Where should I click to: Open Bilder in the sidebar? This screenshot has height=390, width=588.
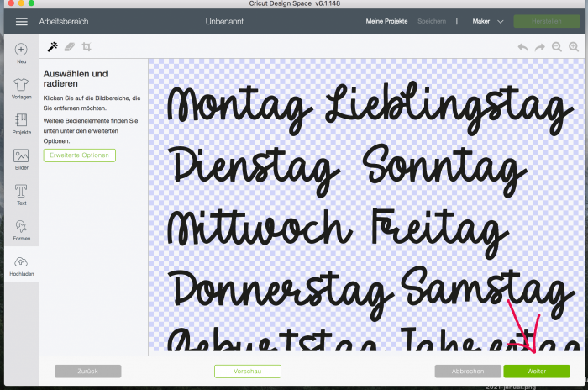point(21,160)
